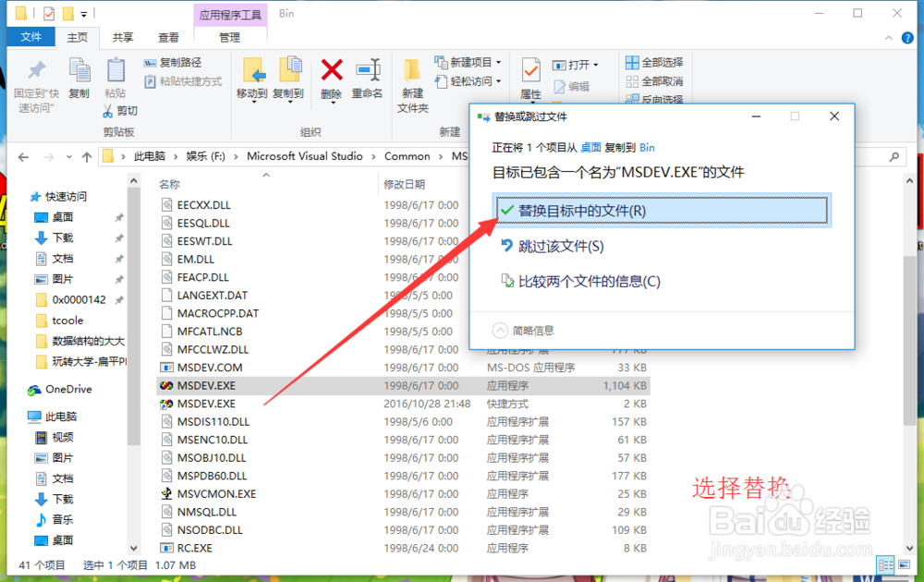
Task: Switch to large icons view icon
Action: [x=904, y=565]
